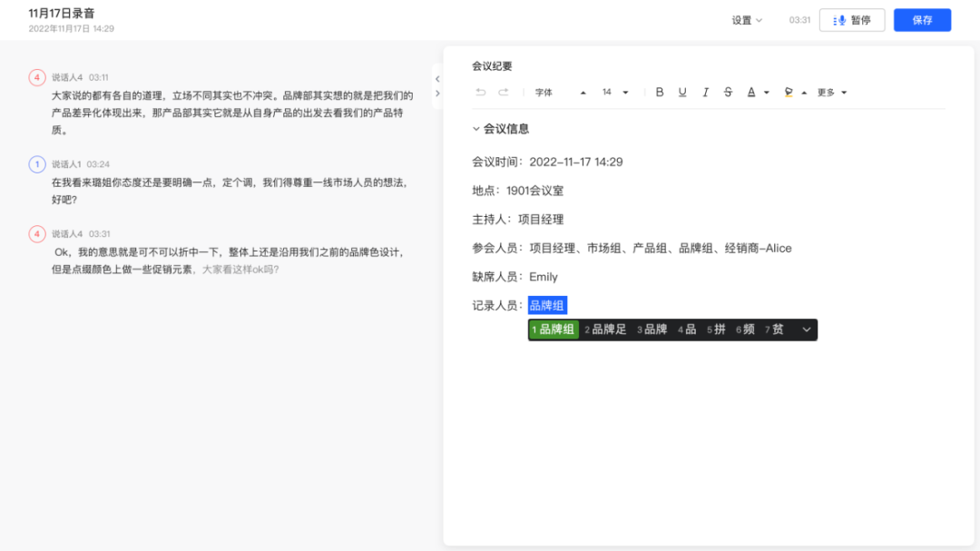Collapse the 会议信息 section
Viewport: 980px width, 551px height.
pos(476,129)
